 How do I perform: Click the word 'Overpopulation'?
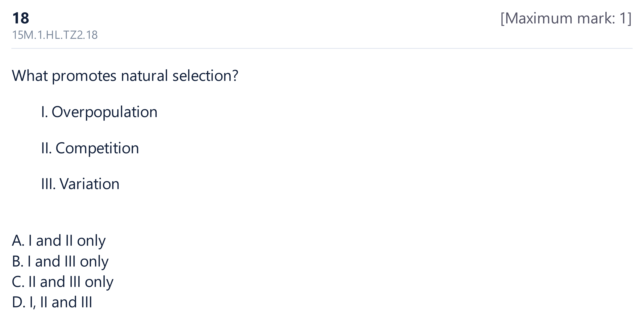(104, 112)
